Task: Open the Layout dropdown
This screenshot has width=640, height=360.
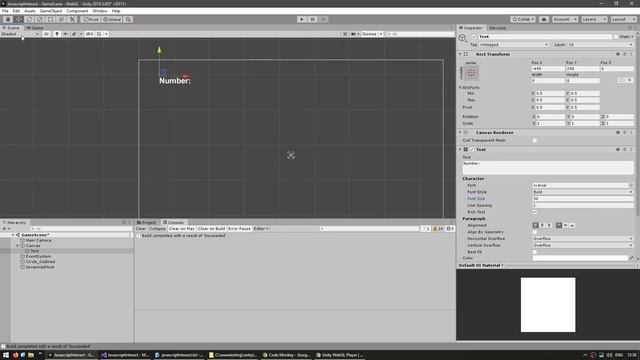Action: (x=623, y=19)
